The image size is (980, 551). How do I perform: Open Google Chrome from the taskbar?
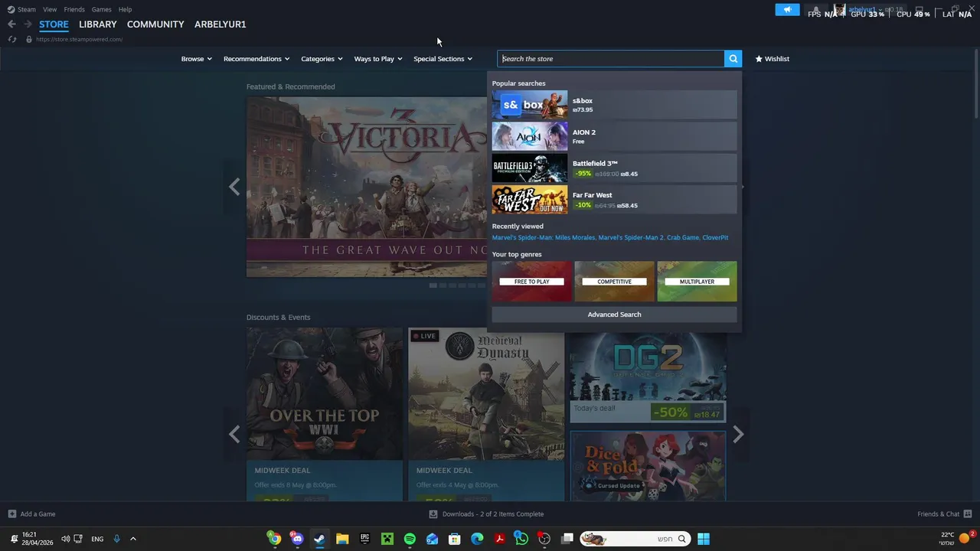point(274,539)
